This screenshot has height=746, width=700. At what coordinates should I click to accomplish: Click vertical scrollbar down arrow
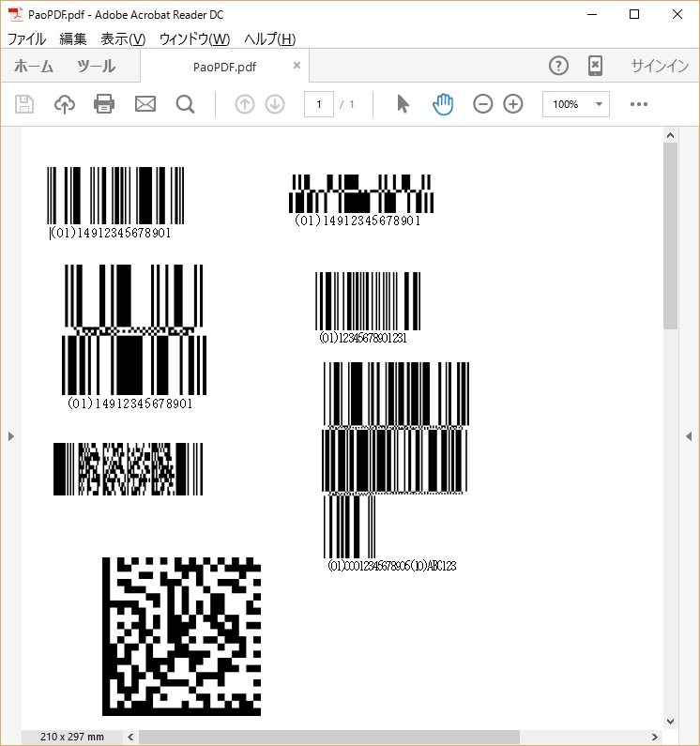[x=671, y=721]
